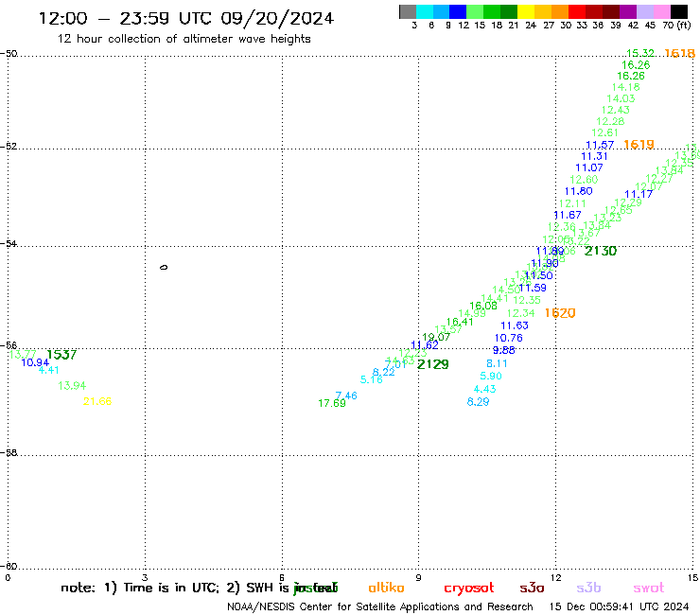Click the longitude axis label 6

click(282, 578)
